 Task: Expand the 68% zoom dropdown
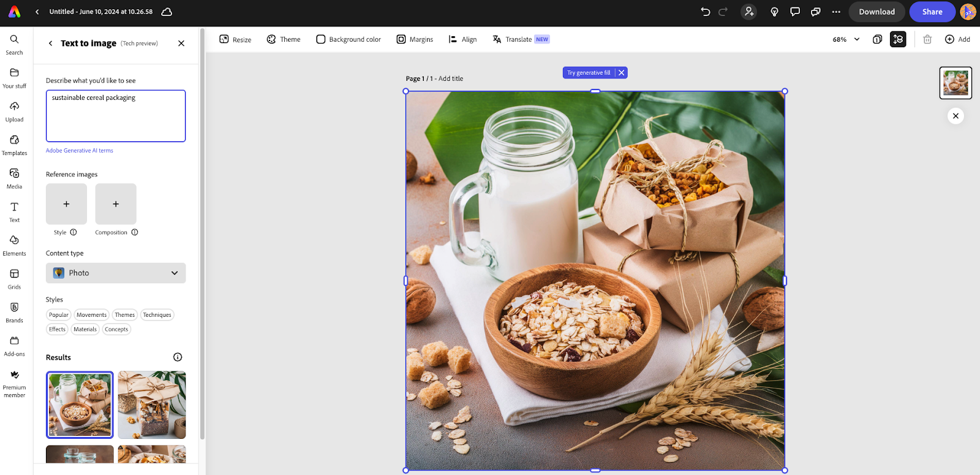tap(846, 39)
